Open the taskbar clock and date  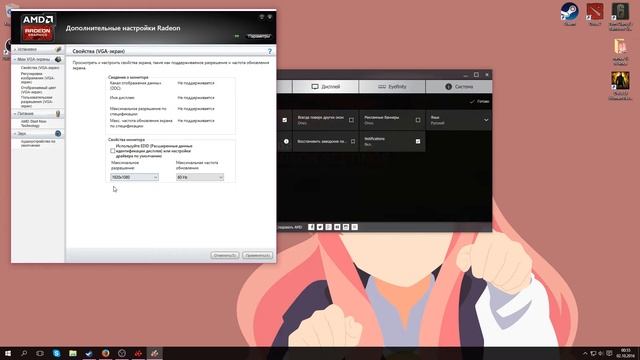pos(626,353)
